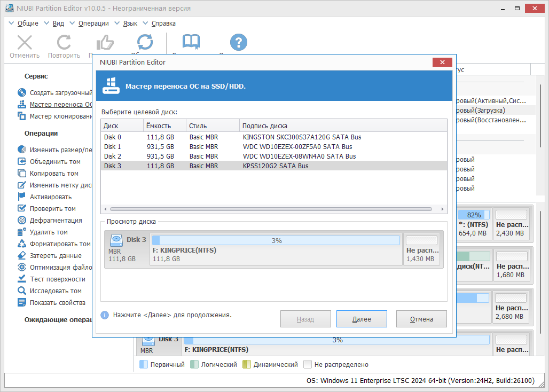Viewport: 549px width, 392px height.
Task: Click the Disk 3 drive icon in preview
Action: (116, 240)
